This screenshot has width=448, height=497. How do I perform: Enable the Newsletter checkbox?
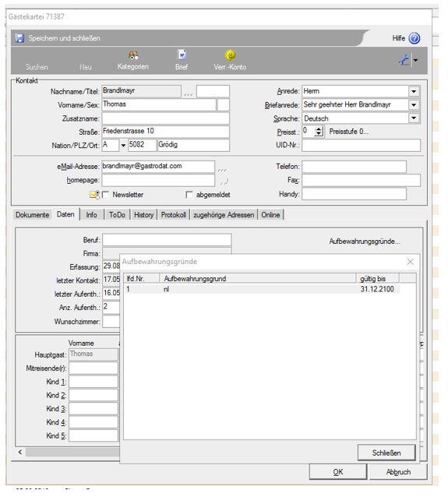click(x=105, y=195)
